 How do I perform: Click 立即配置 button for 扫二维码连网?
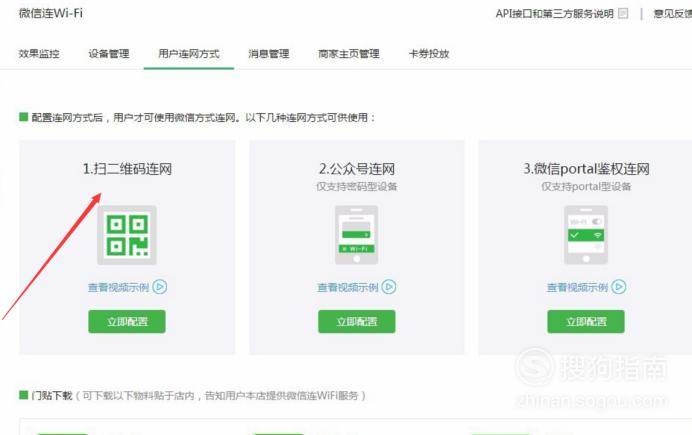127,322
